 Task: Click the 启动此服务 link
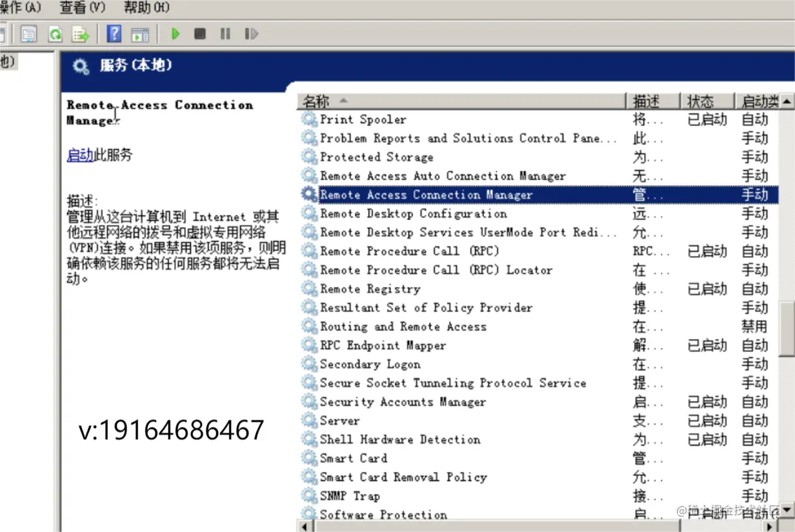pyautogui.click(x=81, y=154)
